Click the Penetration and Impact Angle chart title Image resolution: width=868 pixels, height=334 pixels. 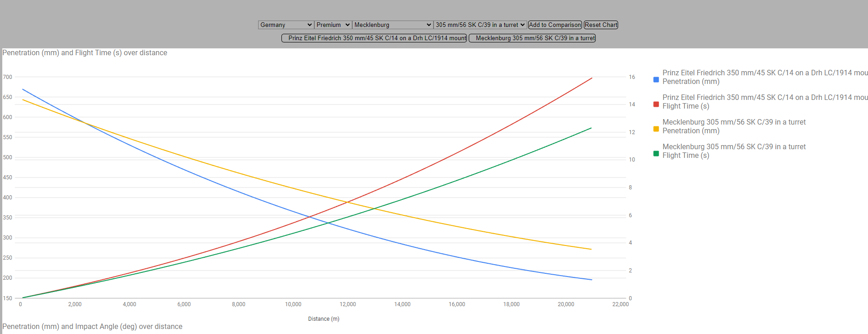(x=92, y=327)
